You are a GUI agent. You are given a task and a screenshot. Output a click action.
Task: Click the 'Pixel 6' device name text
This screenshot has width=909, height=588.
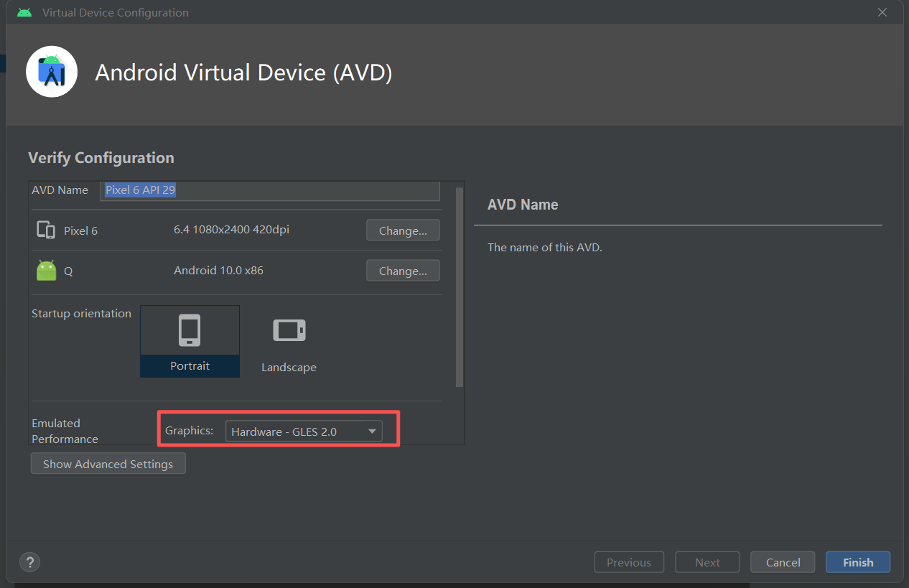pos(80,231)
